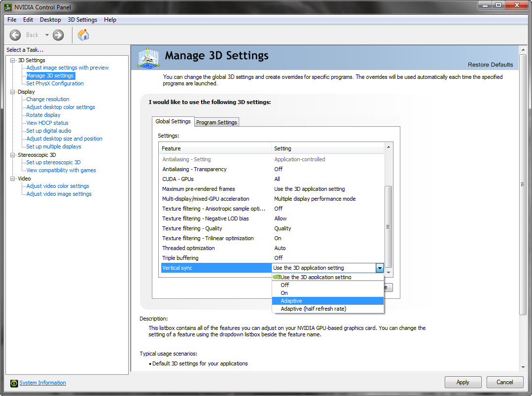
Task: Click the Cancel button
Action: click(x=504, y=382)
